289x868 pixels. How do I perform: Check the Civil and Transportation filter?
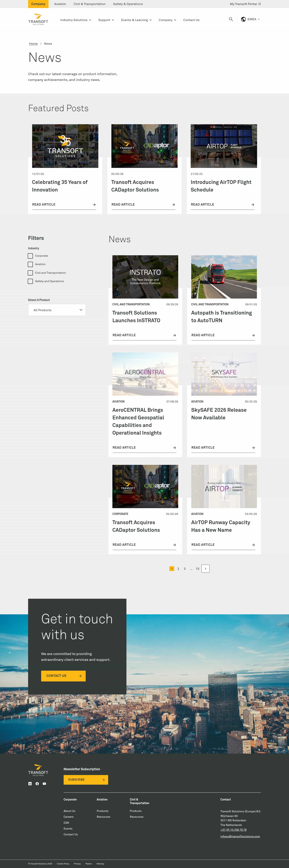coord(30,273)
